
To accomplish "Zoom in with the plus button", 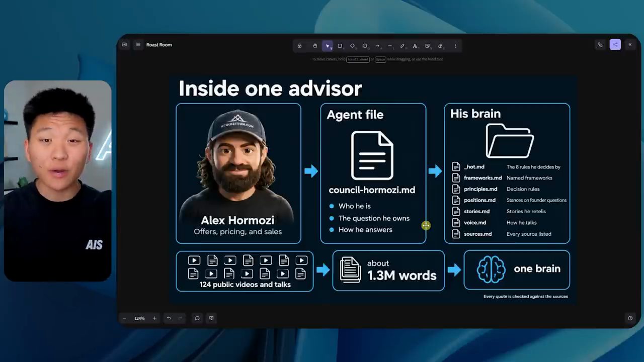I will click(154, 318).
